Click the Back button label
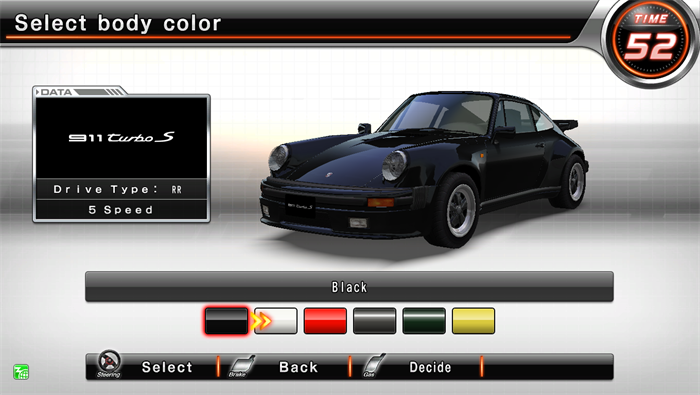This screenshot has height=395, width=700. pos(298,367)
